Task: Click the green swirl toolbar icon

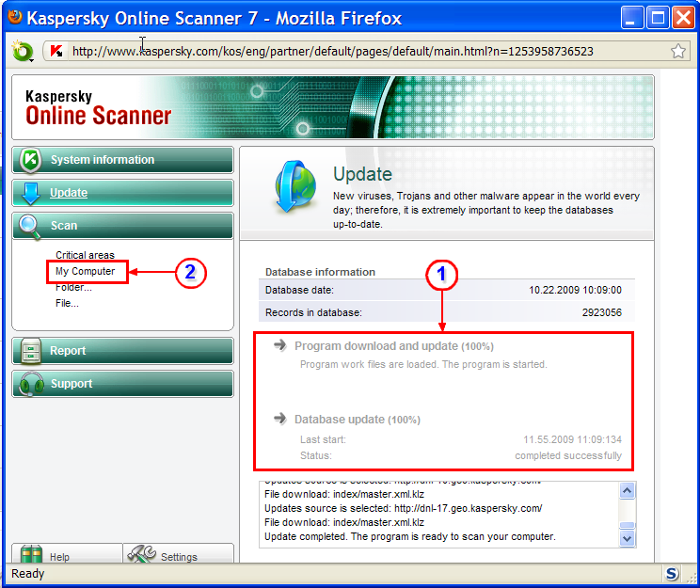Action: pos(23,52)
